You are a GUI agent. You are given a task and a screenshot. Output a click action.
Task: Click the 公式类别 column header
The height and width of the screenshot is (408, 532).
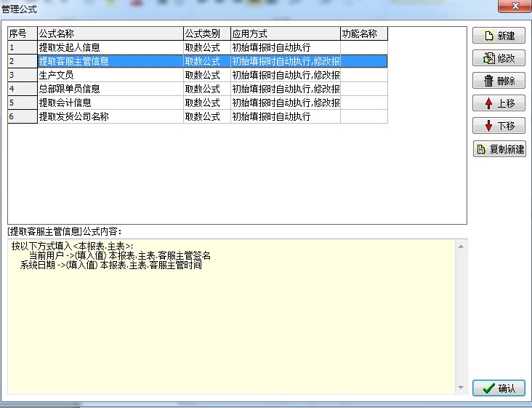click(x=207, y=33)
